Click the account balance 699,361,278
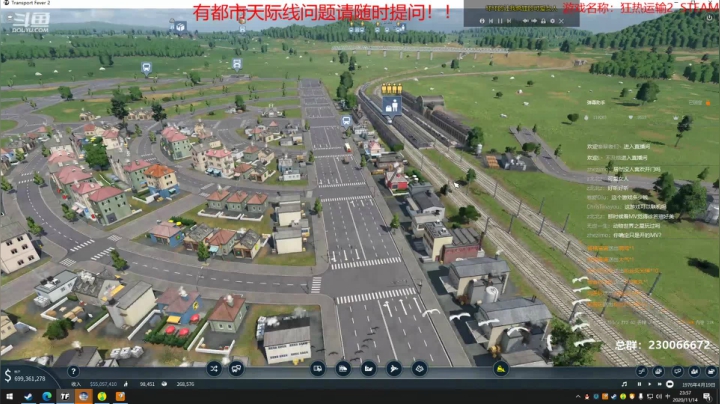This screenshot has height=404, width=720. (30, 379)
